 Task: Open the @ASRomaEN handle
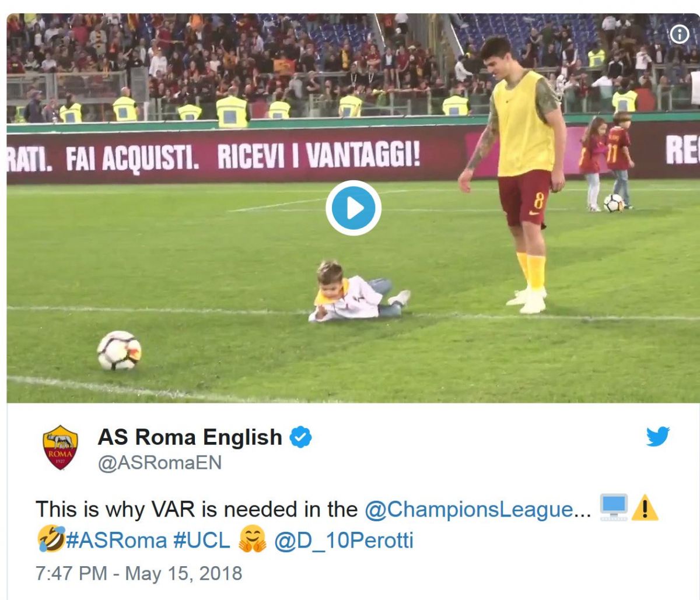click(160, 463)
